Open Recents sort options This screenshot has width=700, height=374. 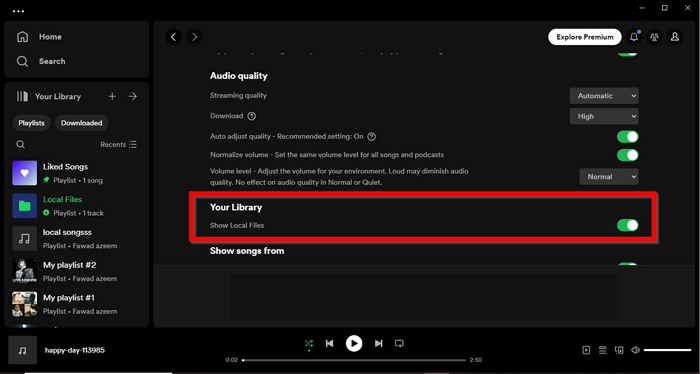pos(118,145)
